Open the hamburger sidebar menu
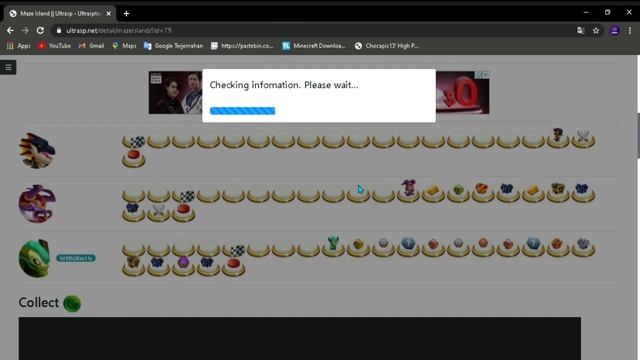 coord(8,67)
